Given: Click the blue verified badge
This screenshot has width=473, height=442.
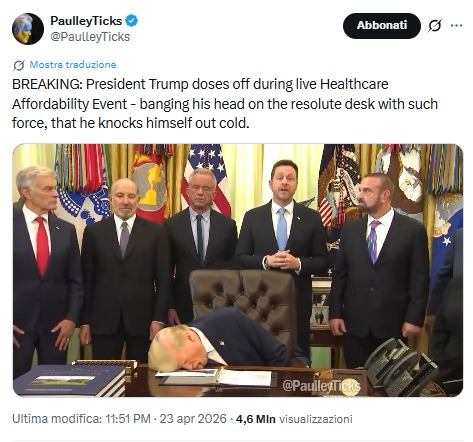Looking at the screenshot, I should 132,21.
